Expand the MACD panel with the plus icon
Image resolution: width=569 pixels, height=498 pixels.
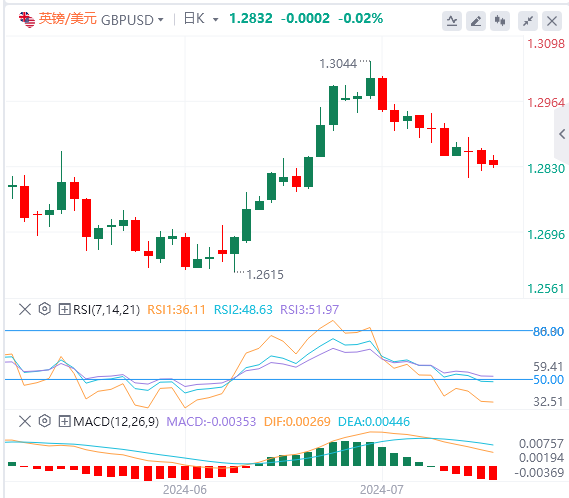coord(64,421)
